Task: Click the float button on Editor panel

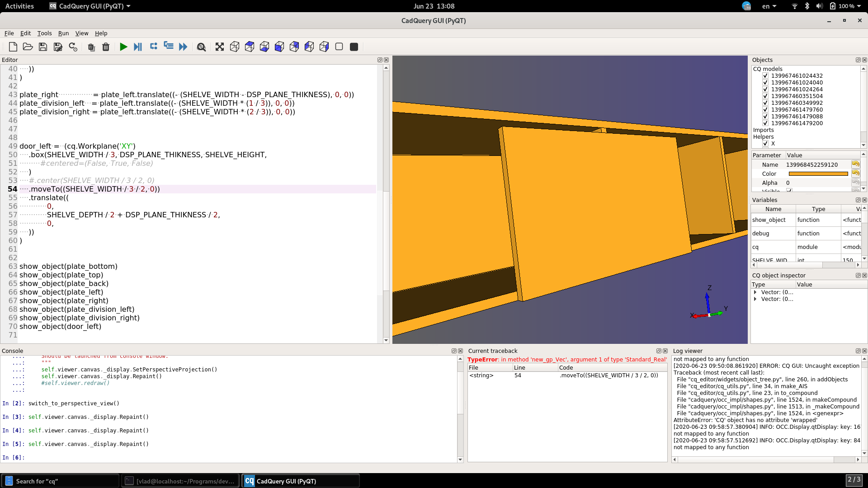Action: click(379, 60)
